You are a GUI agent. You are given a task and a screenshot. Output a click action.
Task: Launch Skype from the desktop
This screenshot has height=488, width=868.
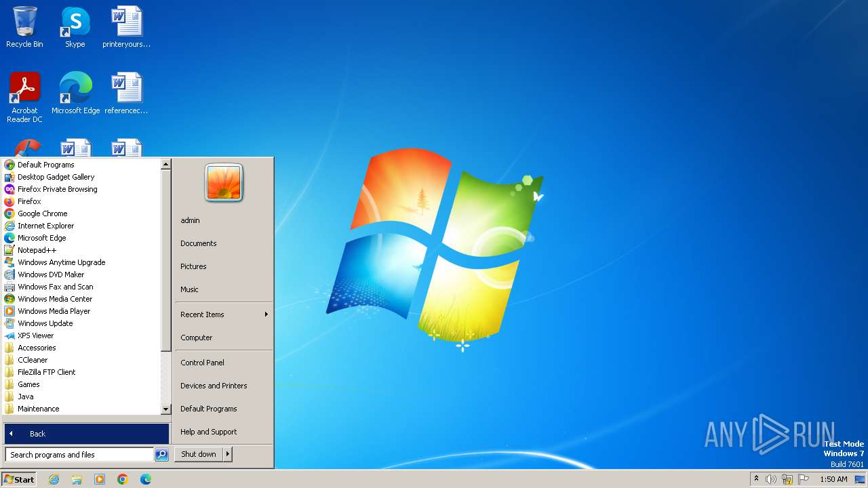[x=75, y=27]
